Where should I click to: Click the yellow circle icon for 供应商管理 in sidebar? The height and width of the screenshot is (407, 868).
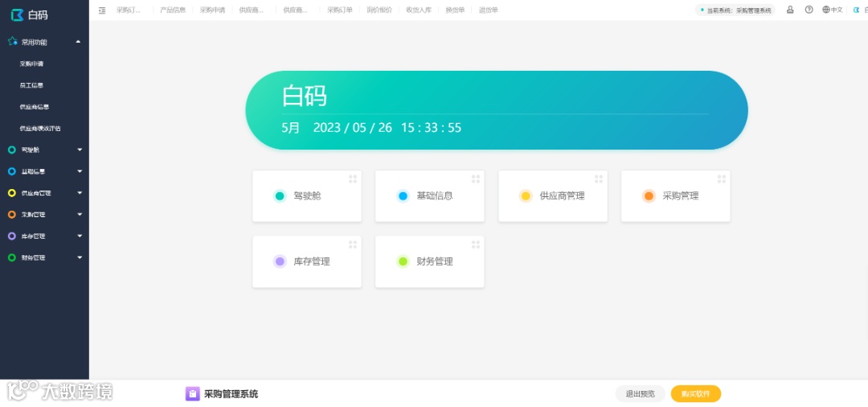[11, 193]
